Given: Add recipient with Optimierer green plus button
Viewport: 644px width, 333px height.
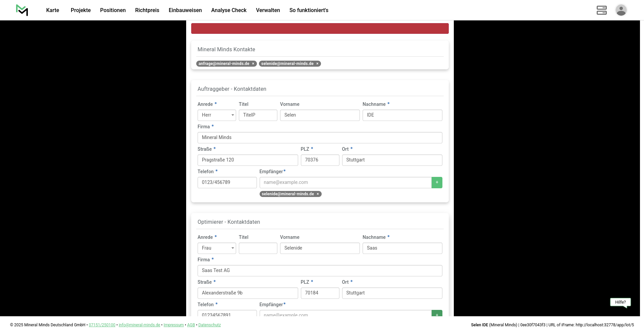Looking at the screenshot, I should point(437,314).
